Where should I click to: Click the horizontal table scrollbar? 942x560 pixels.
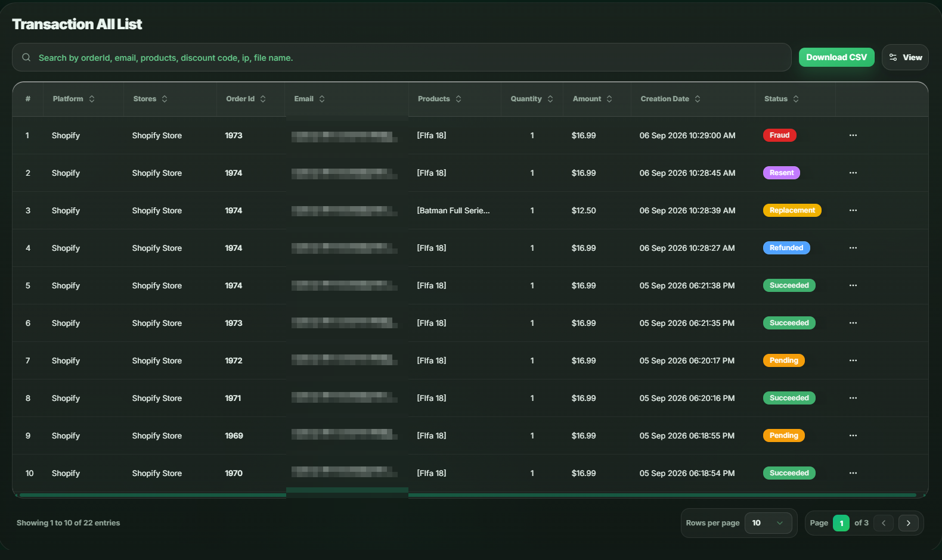point(468,495)
